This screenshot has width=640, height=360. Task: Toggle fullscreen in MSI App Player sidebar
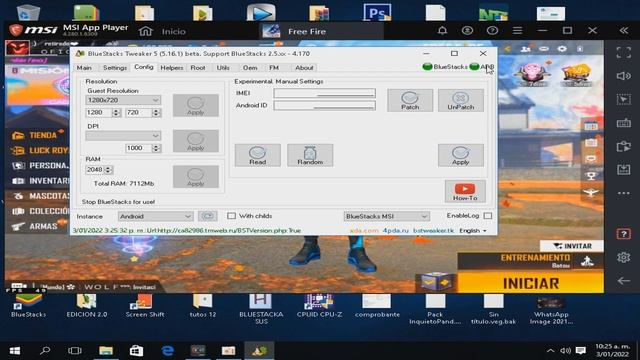pyautogui.click(x=623, y=53)
